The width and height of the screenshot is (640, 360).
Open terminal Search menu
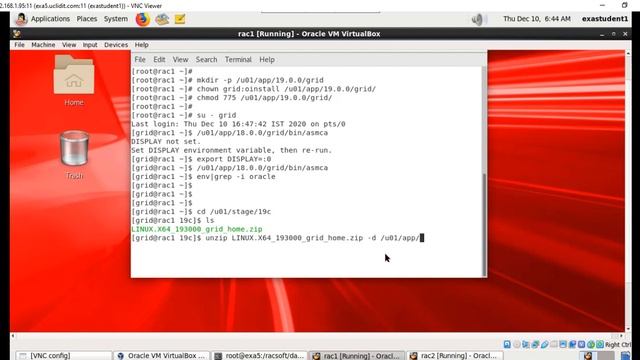click(x=206, y=60)
